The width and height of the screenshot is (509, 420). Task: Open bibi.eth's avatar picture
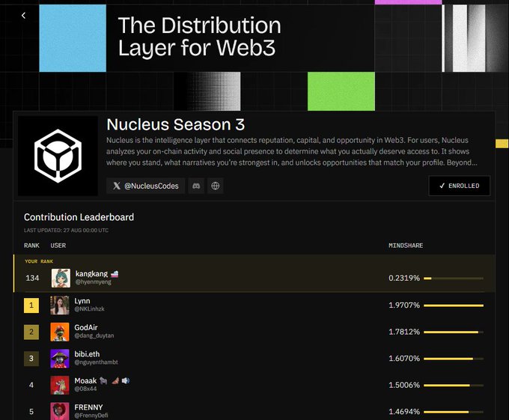pyautogui.click(x=60, y=359)
